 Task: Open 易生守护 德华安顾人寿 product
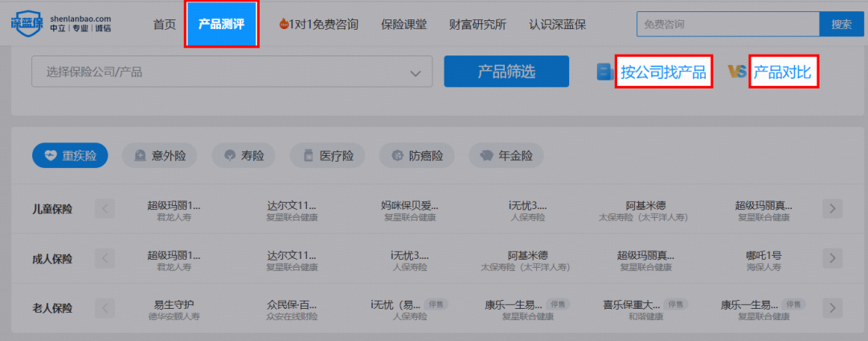[174, 310]
